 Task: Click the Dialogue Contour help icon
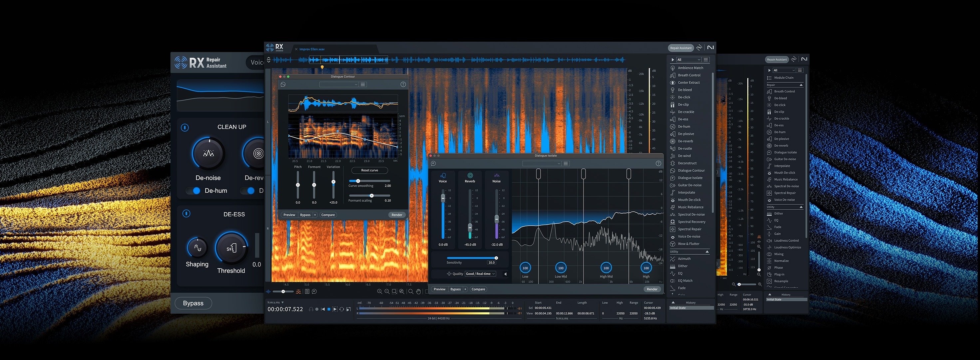click(403, 85)
